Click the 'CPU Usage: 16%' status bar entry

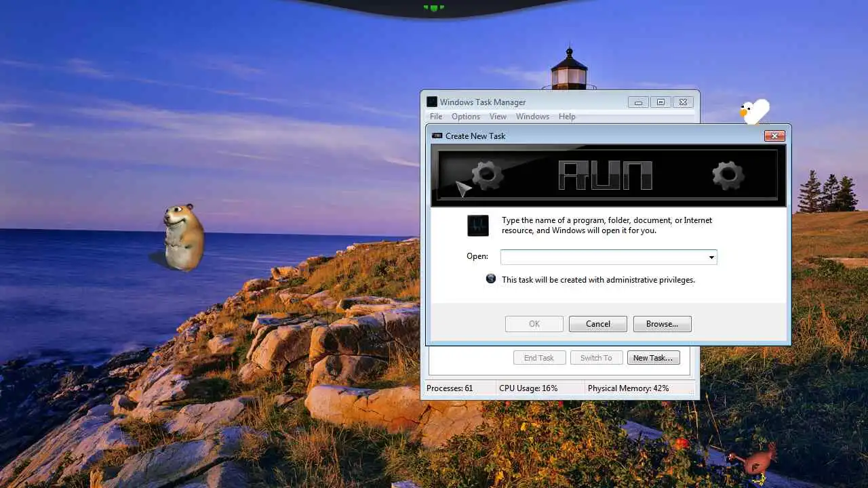(528, 388)
